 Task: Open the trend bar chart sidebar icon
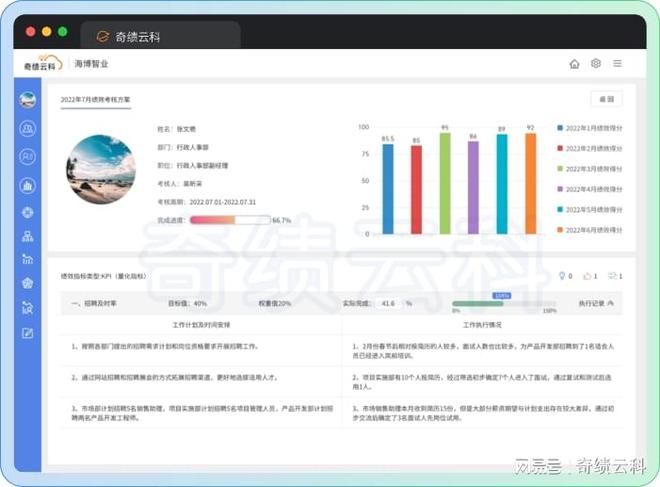tap(28, 259)
